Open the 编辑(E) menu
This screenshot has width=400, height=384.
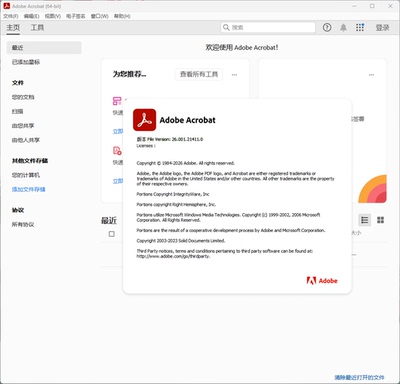[31, 16]
